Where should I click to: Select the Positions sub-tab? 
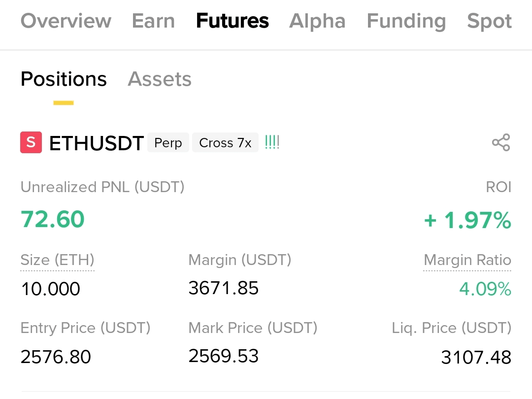[64, 79]
